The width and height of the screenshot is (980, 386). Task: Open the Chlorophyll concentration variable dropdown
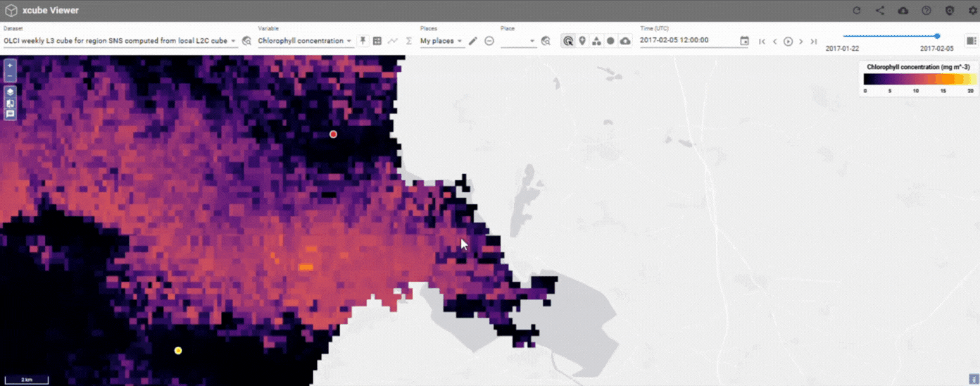click(x=348, y=42)
